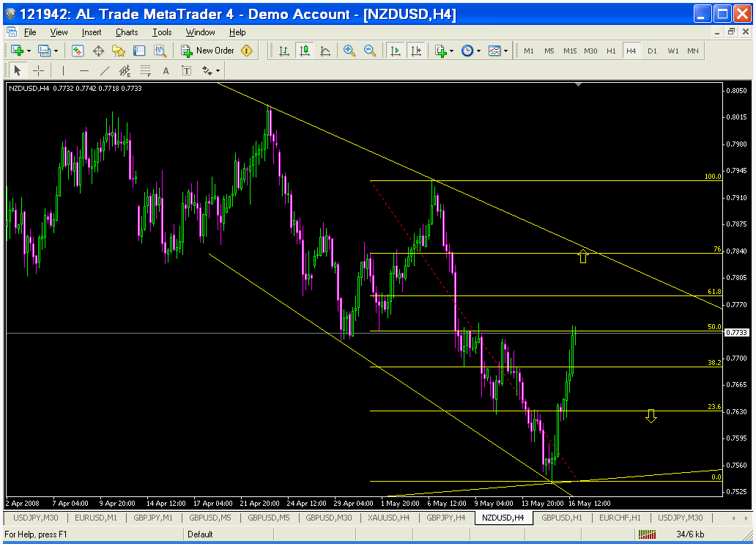The image size is (756, 544).
Task: Select the Cursor arrow tool
Action: pos(18,71)
